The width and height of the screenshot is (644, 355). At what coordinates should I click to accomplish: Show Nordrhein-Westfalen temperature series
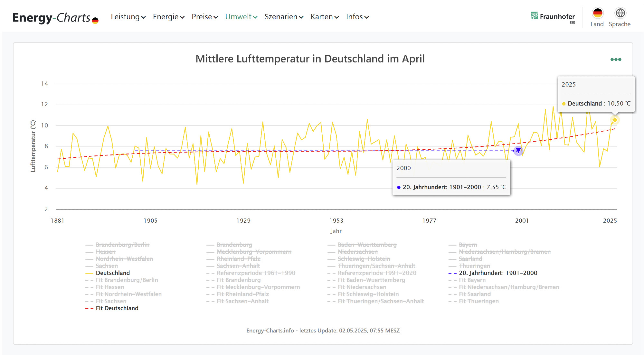coord(119,259)
